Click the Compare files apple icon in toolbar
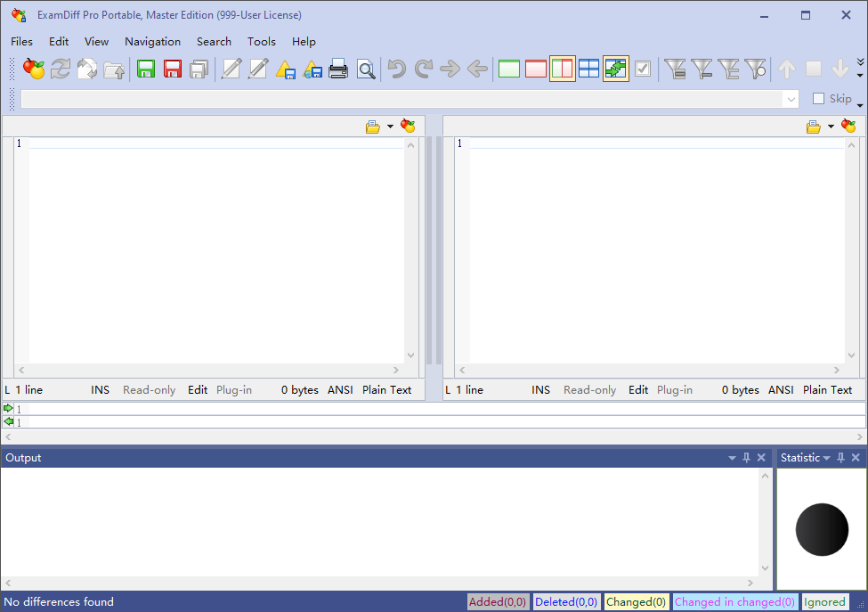Viewport: 868px width, 612px height. 34,69
